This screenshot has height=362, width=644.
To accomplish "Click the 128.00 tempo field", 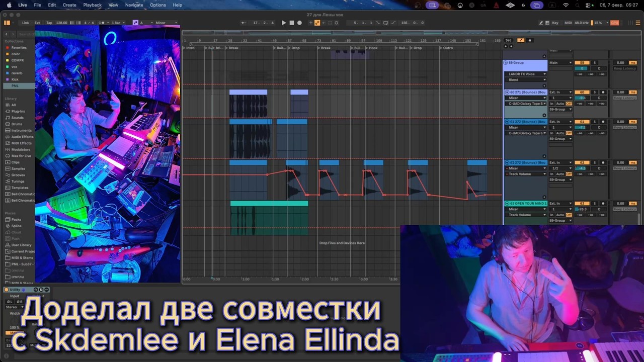I will point(61,23).
